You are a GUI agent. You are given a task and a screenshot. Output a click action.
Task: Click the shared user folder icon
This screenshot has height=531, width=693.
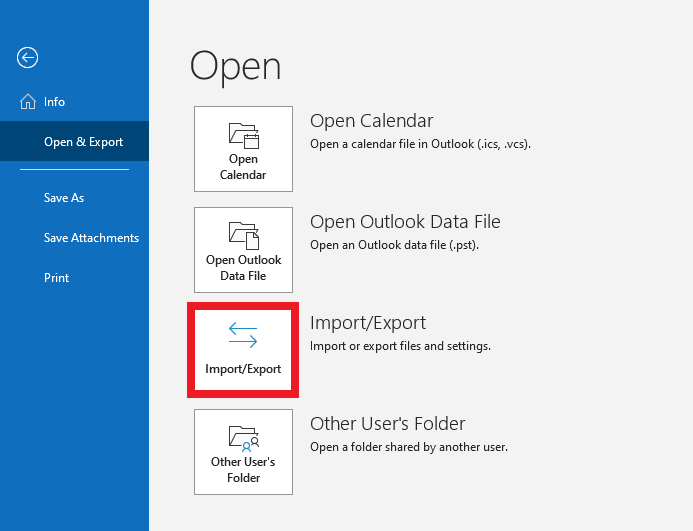tap(244, 439)
